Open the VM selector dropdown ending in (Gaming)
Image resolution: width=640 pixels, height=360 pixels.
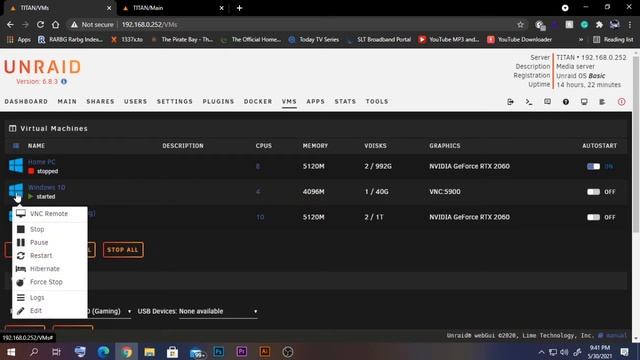coord(109,311)
